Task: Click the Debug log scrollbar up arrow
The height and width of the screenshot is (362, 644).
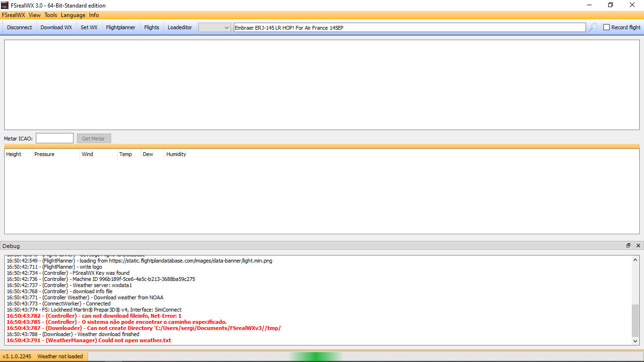Action: coord(635,259)
